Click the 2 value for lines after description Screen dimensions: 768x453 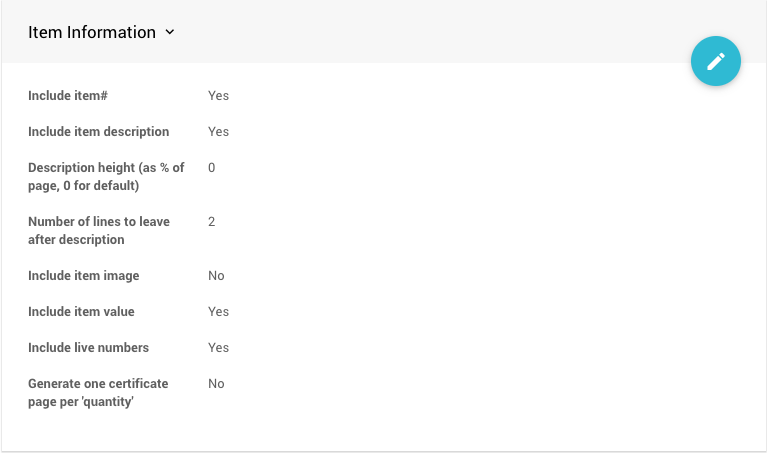click(212, 222)
